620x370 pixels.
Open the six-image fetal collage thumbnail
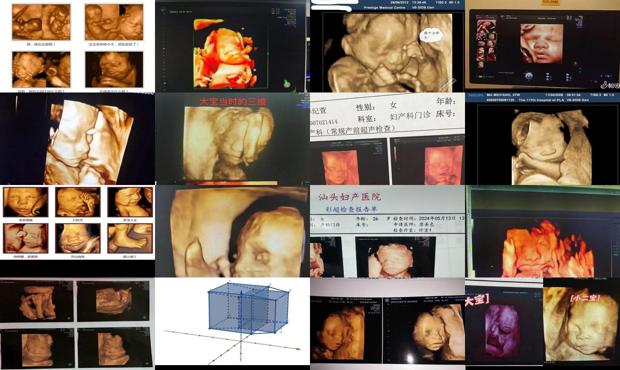tap(78, 223)
